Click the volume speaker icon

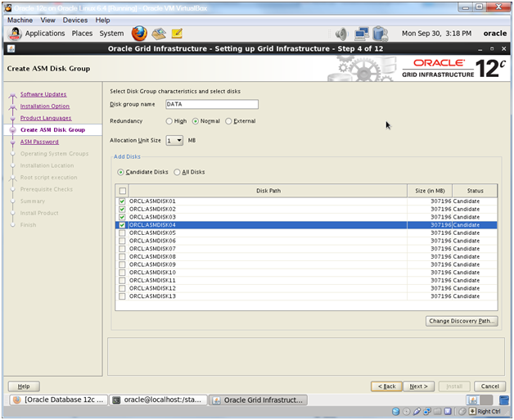pos(341,34)
